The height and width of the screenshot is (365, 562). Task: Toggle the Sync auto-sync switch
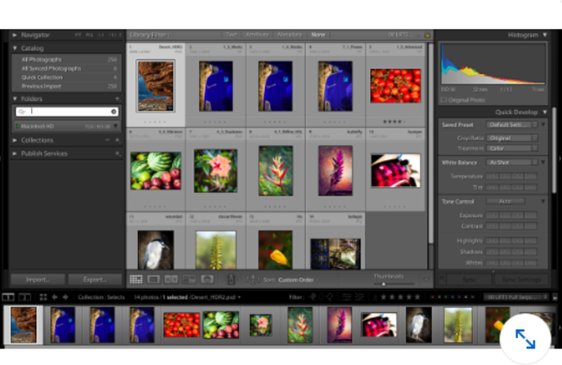click(x=442, y=279)
